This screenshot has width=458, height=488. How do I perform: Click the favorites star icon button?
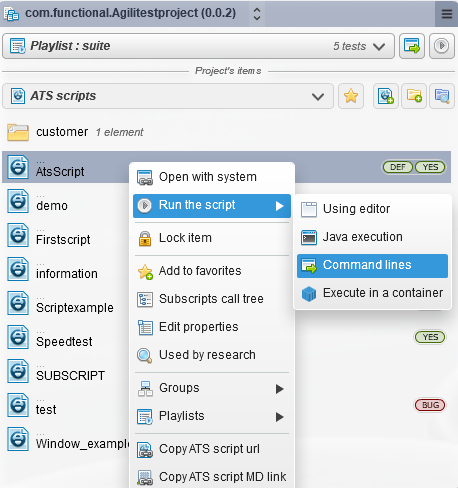pyautogui.click(x=351, y=96)
